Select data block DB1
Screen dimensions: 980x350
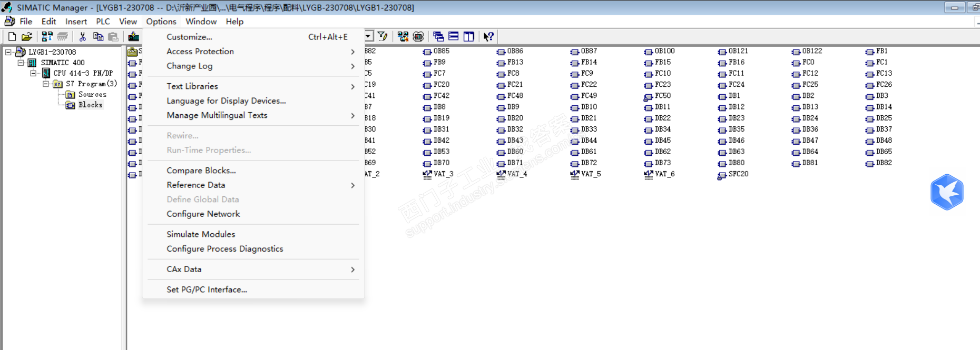(x=729, y=96)
